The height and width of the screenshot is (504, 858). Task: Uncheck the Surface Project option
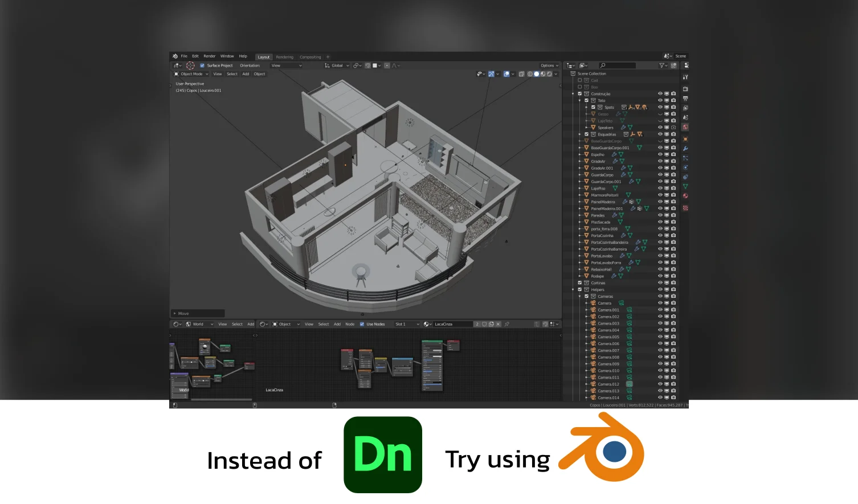[202, 65]
